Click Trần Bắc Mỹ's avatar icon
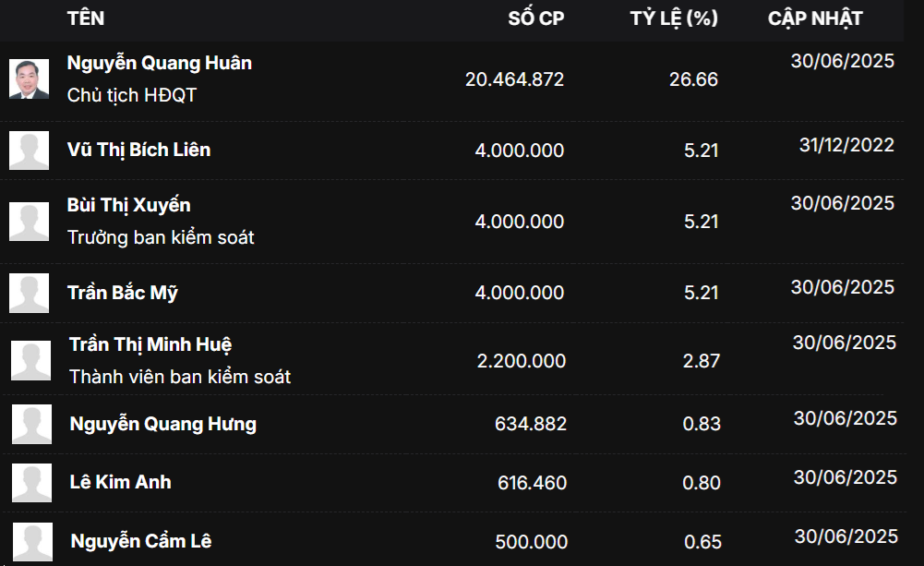The width and height of the screenshot is (924, 566). click(x=29, y=293)
